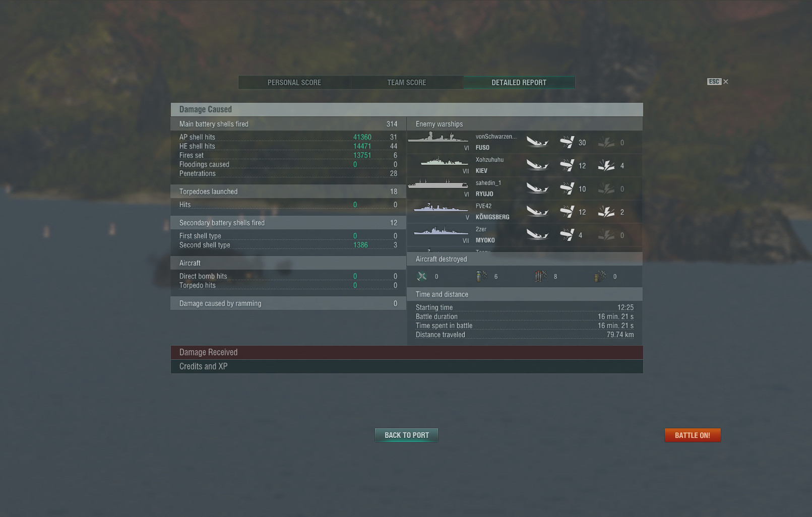Screen dimensions: 812x517
Task: Open the Team Score tab
Action: pos(407,83)
